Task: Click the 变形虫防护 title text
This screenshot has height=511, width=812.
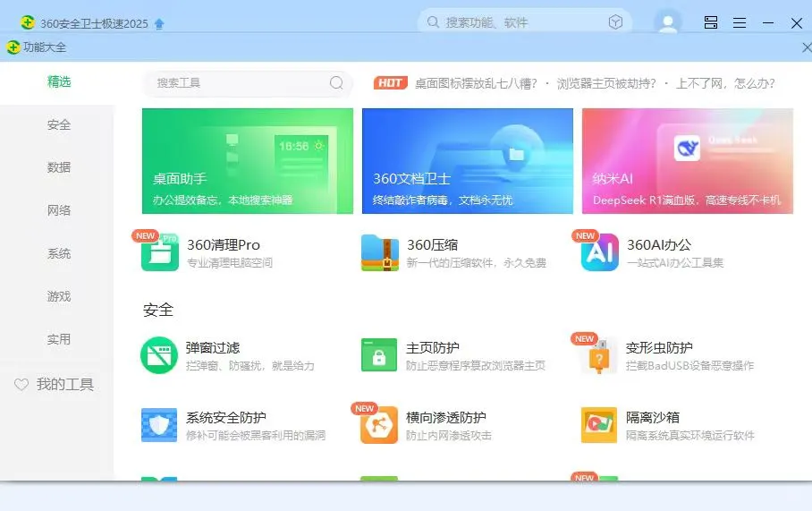Action: pyautogui.click(x=659, y=348)
